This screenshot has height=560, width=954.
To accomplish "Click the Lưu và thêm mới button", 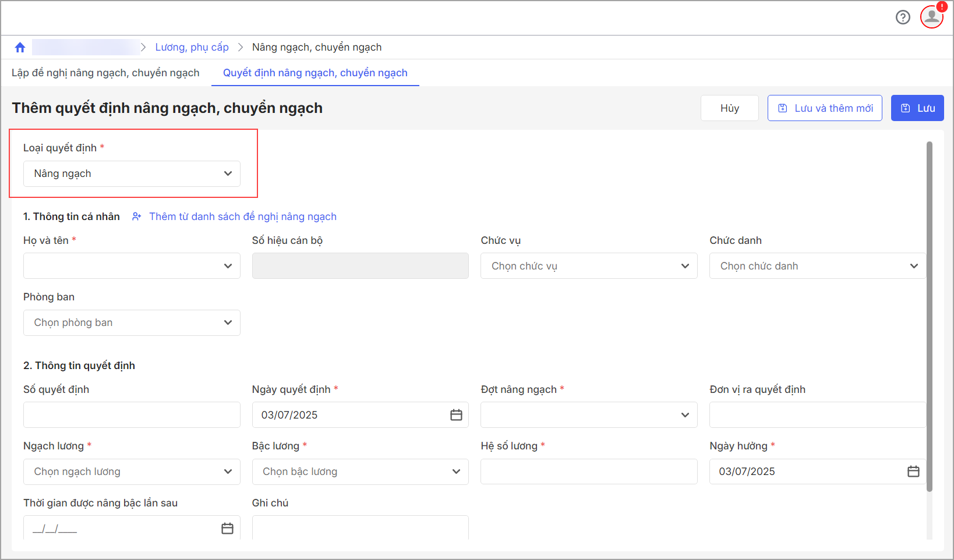I will coord(825,108).
